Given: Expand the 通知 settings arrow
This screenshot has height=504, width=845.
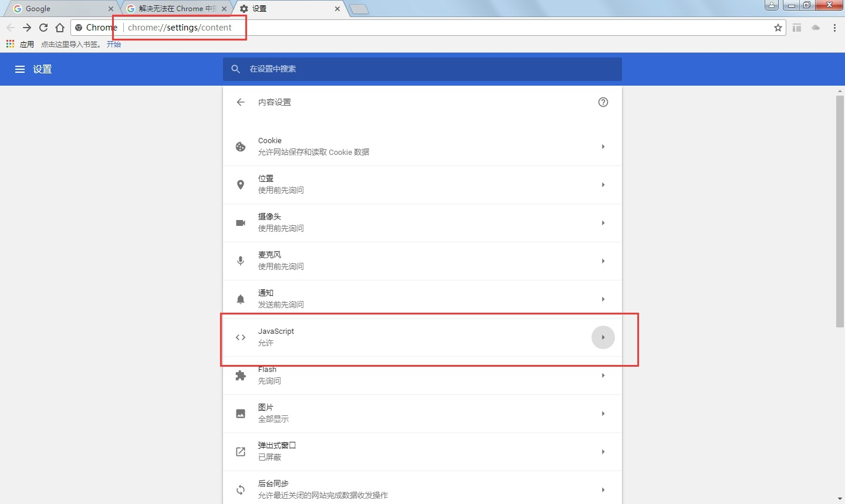Looking at the screenshot, I should click(x=603, y=299).
